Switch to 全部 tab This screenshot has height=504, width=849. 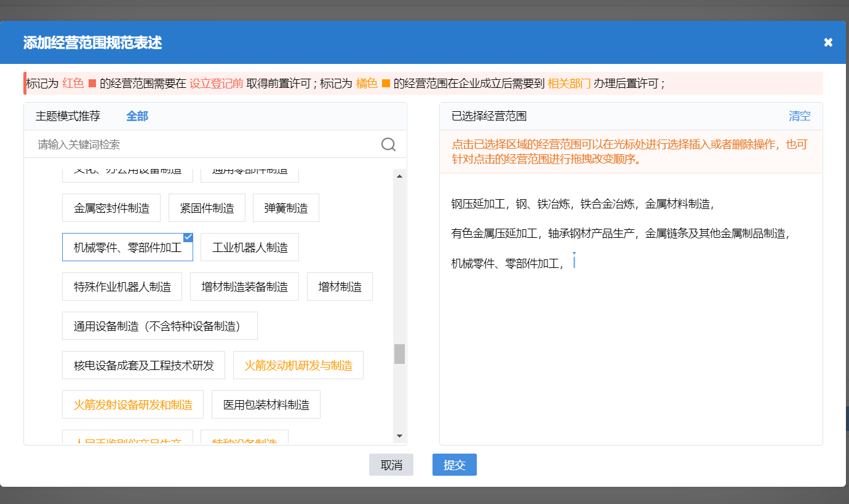pyautogui.click(x=137, y=116)
